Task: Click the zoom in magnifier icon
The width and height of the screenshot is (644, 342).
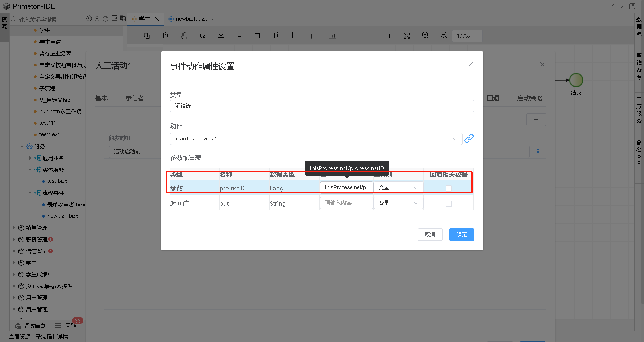Action: 425,35
